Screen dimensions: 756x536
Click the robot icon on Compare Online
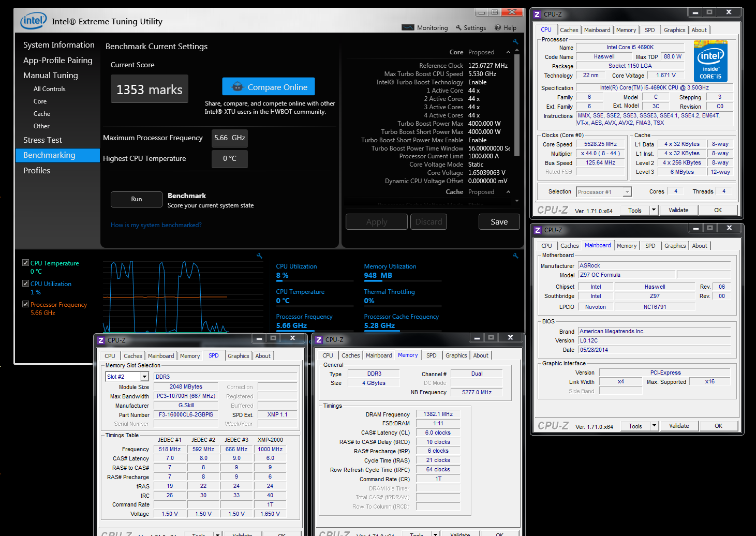pyautogui.click(x=237, y=87)
